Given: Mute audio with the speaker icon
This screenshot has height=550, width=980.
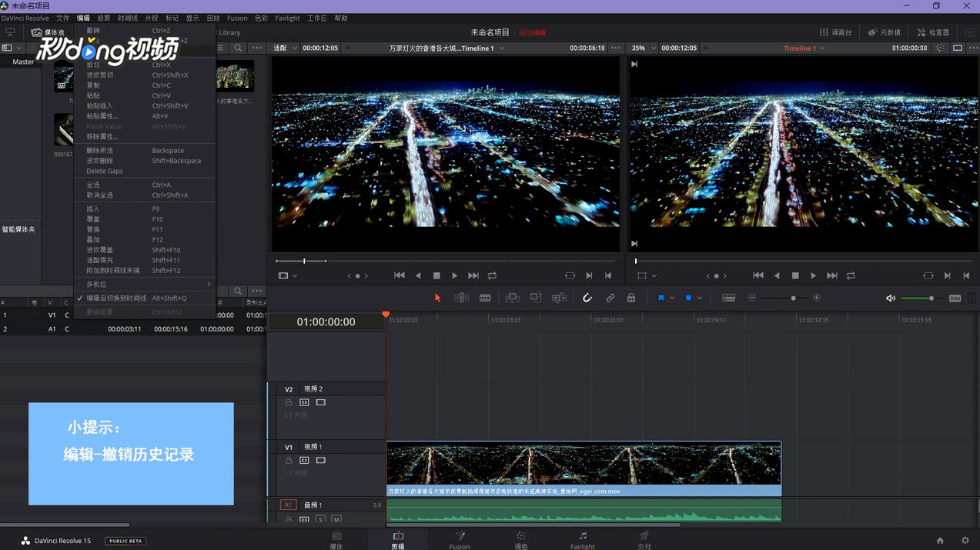Looking at the screenshot, I should (890, 298).
